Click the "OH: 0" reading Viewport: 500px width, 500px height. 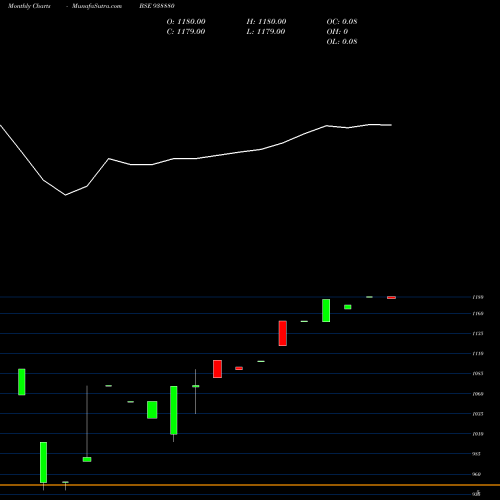pos(337,32)
